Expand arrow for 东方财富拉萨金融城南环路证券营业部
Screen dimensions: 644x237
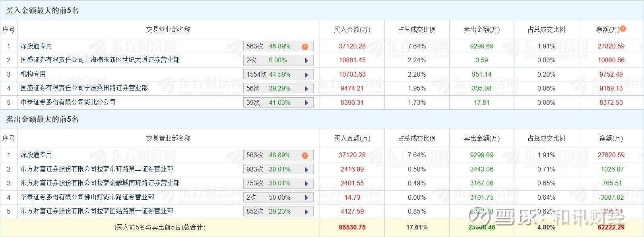pyautogui.click(x=306, y=183)
